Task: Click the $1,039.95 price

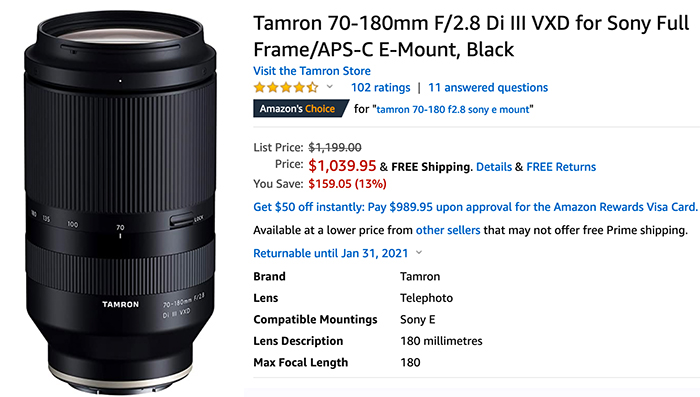Action: coord(342,166)
